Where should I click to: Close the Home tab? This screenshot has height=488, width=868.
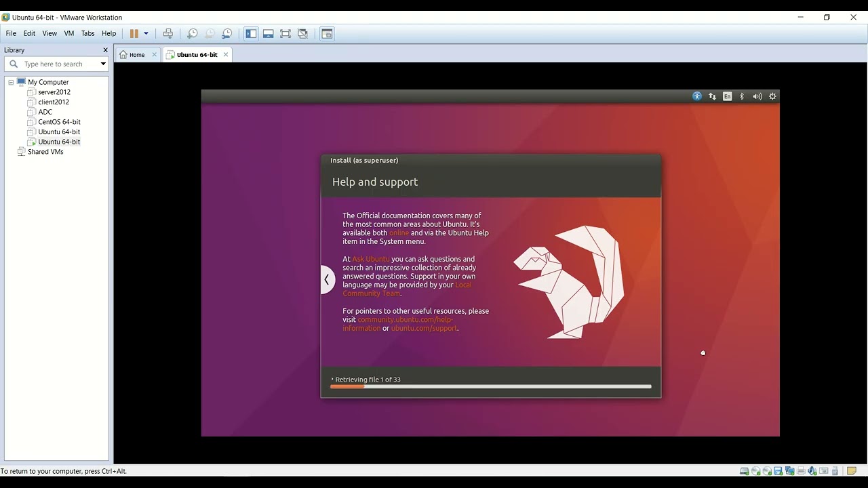click(154, 55)
